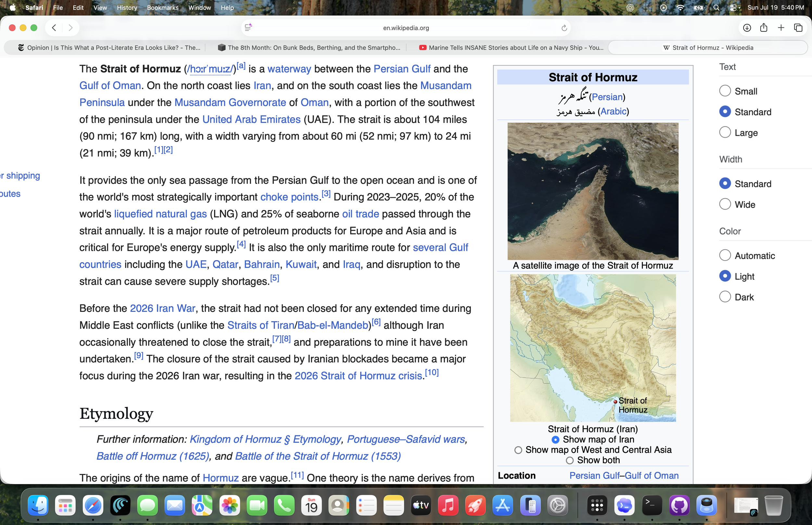812x525 pixels.
Task: Open Now Playing in the menu bar
Action: click(664, 7)
